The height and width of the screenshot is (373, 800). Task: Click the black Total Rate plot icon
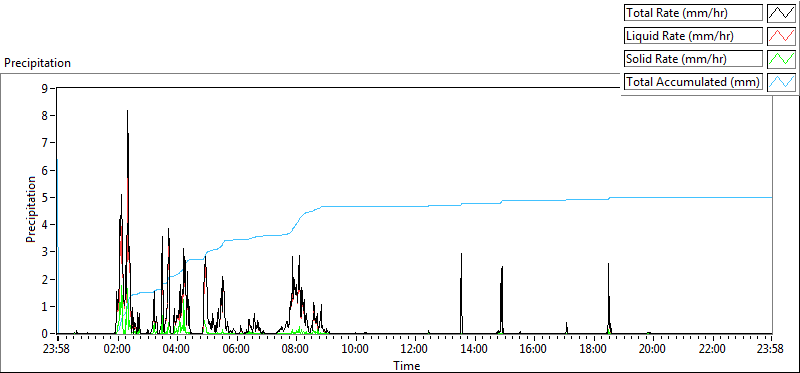781,13
